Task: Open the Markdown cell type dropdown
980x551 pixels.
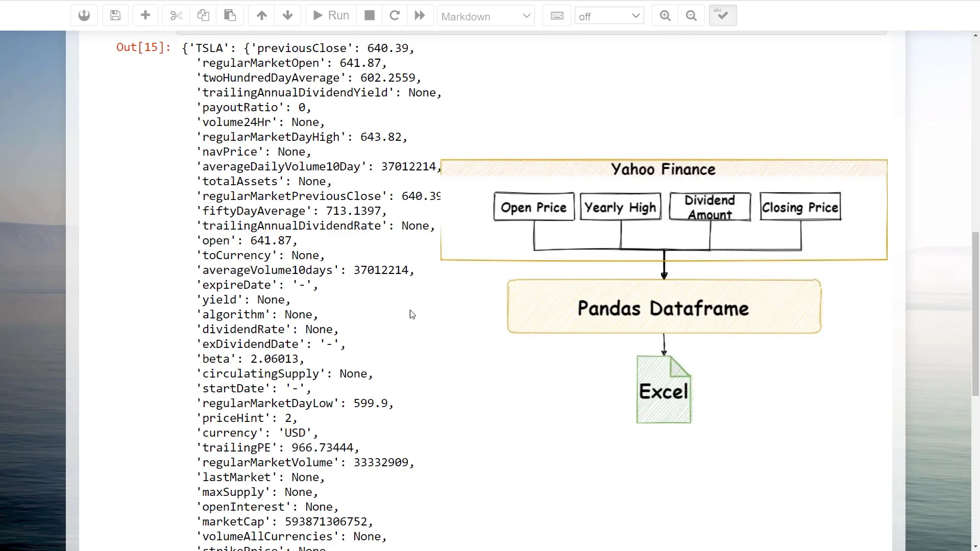Action: (x=485, y=16)
